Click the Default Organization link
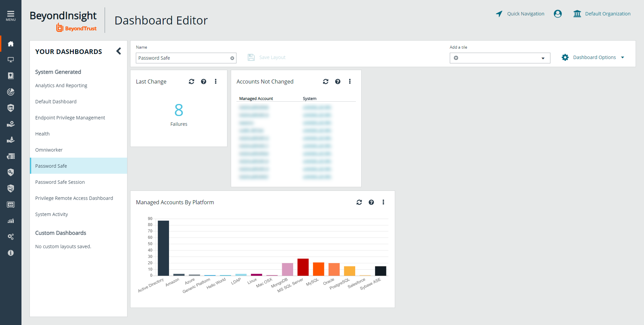Viewport: 644px width, 325px height. click(x=602, y=14)
